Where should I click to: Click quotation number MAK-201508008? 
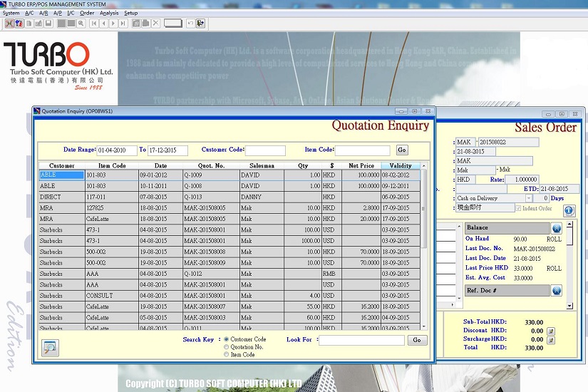pos(211,252)
